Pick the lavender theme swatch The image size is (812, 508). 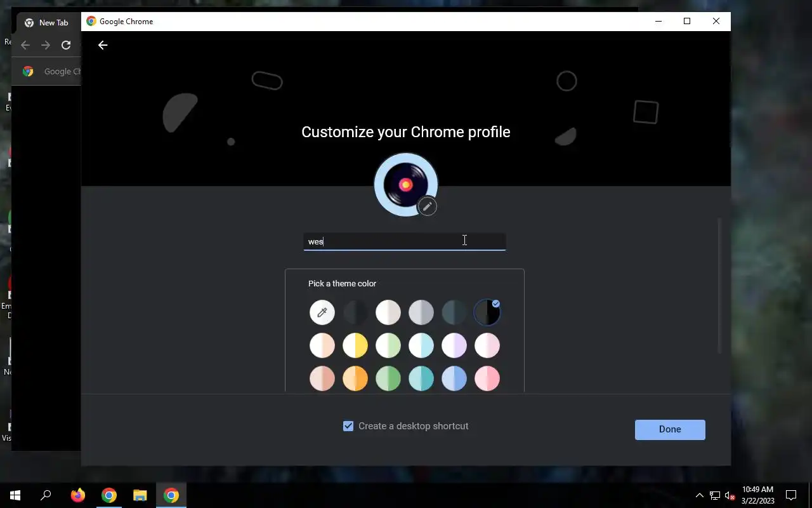(454, 345)
